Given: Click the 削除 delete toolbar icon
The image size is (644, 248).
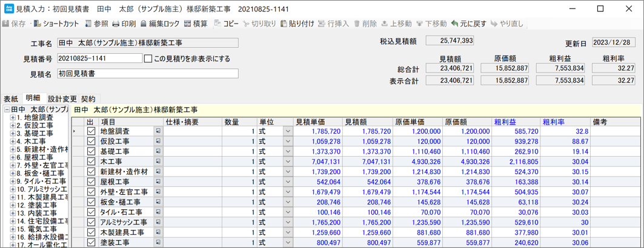Looking at the screenshot, I should click(x=356, y=24).
